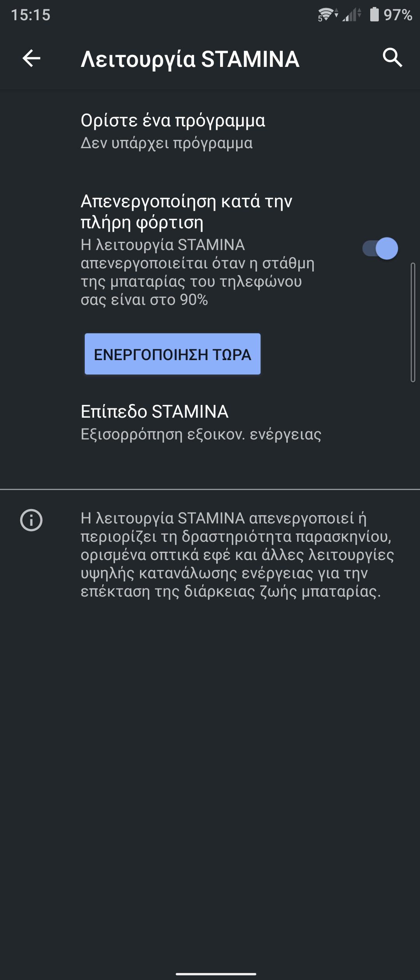
Task: Open Ορίστε ένα πρόγραμμα setting
Action: [x=210, y=131]
